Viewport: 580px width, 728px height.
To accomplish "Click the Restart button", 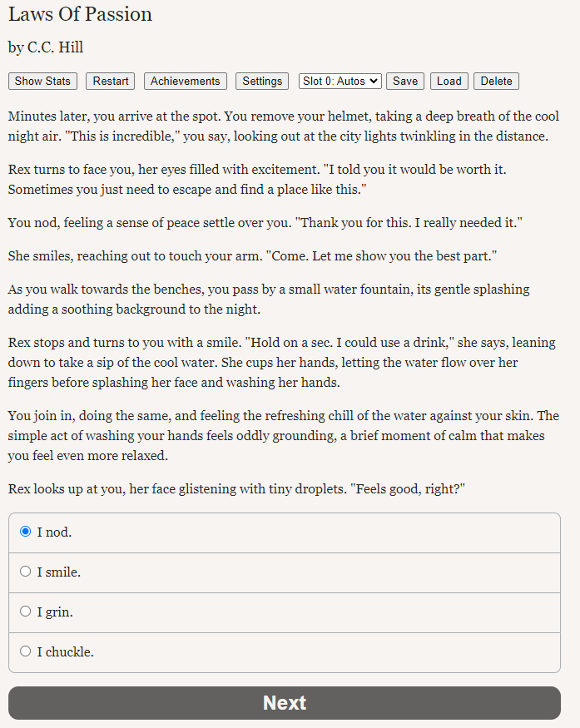I will (x=111, y=82).
